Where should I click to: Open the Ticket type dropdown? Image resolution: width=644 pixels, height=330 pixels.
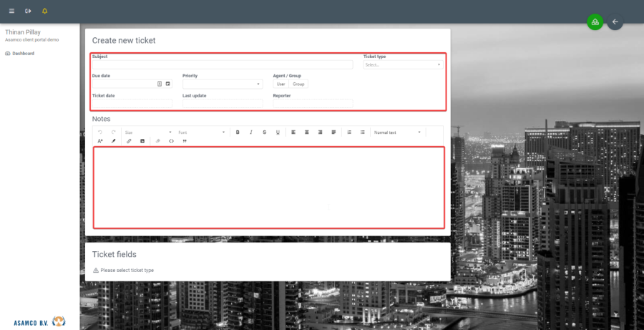coord(403,64)
